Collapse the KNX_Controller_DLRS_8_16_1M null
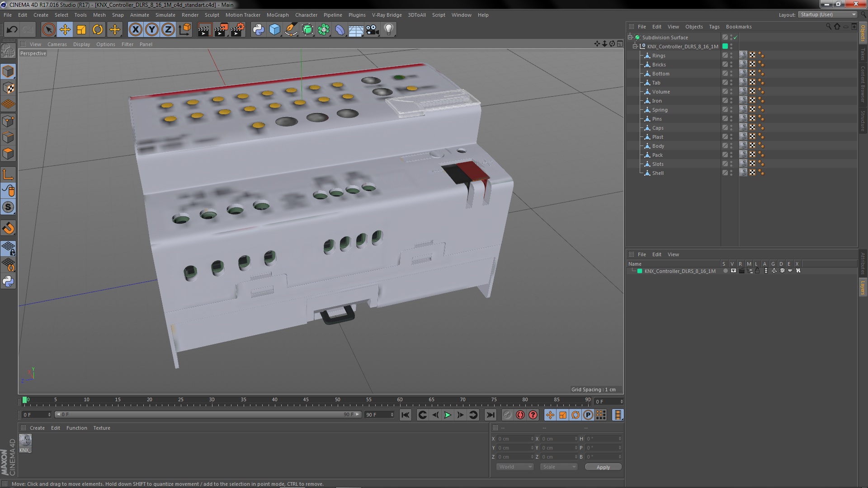Screen dimensions: 868x488 pyautogui.click(x=635, y=46)
